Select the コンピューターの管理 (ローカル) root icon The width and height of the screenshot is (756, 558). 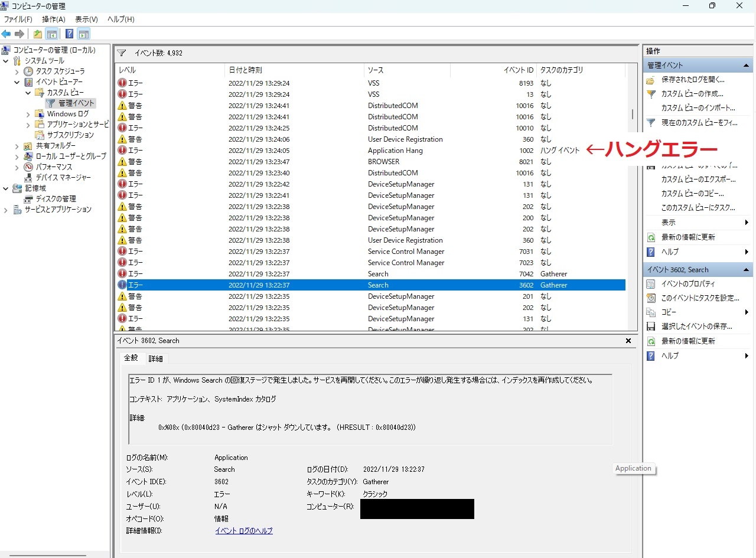point(6,50)
